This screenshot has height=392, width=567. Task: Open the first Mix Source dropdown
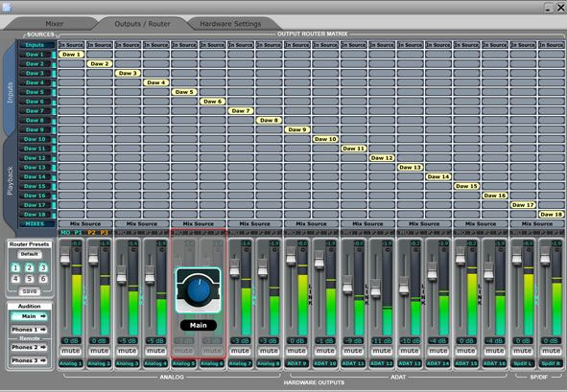(x=85, y=223)
